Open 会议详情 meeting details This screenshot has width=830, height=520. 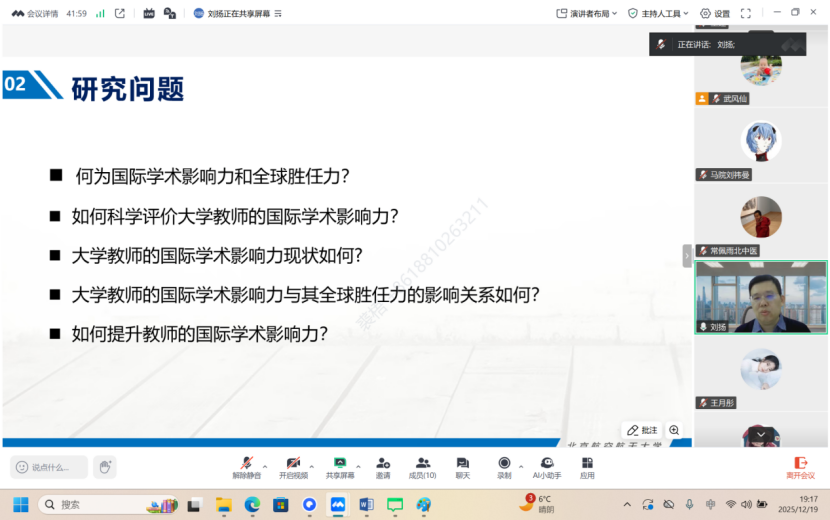point(35,14)
